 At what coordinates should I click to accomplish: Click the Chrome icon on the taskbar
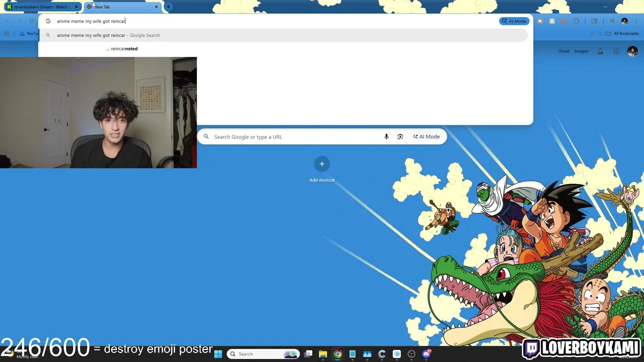(x=338, y=354)
